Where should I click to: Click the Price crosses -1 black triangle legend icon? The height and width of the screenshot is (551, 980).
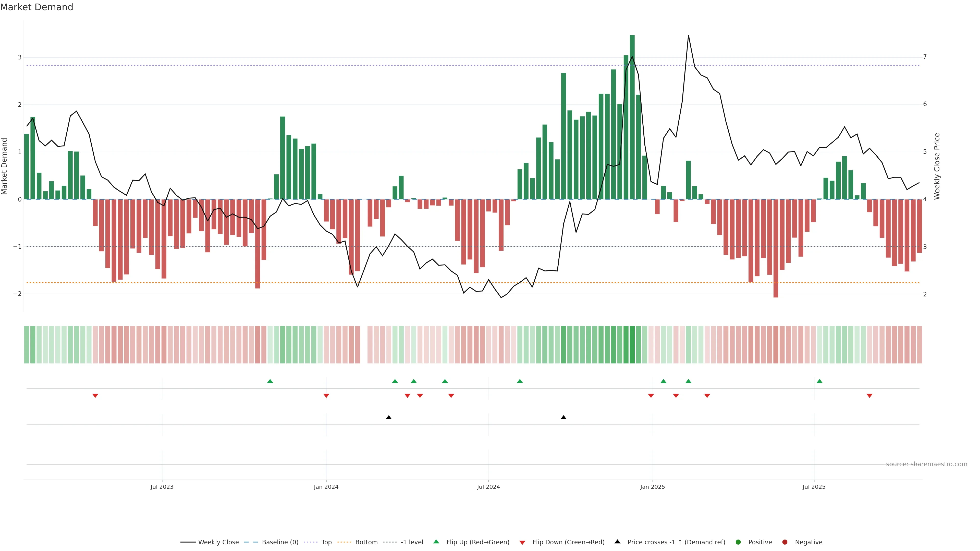(617, 542)
